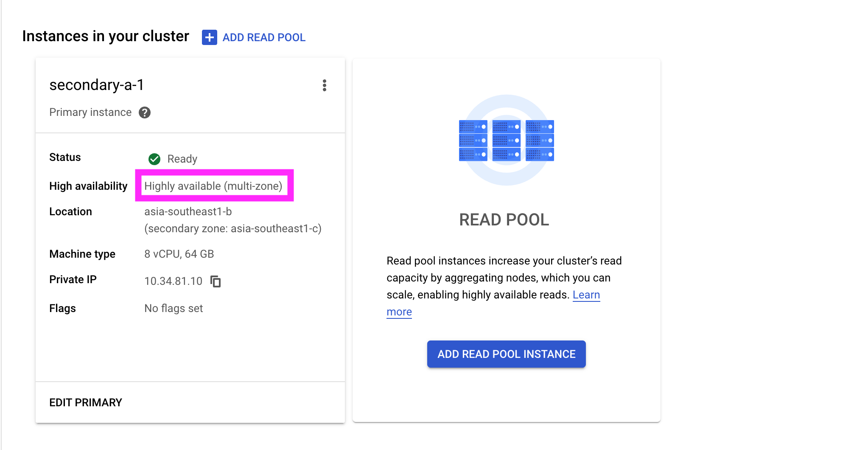The height and width of the screenshot is (450, 868).
Task: Click the help icon next to Primary instance
Action: click(145, 112)
